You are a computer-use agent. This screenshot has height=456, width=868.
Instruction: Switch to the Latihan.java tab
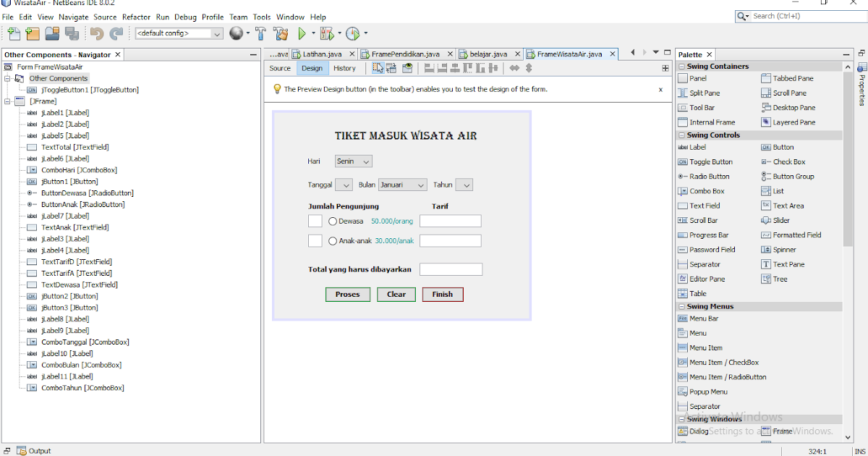320,53
